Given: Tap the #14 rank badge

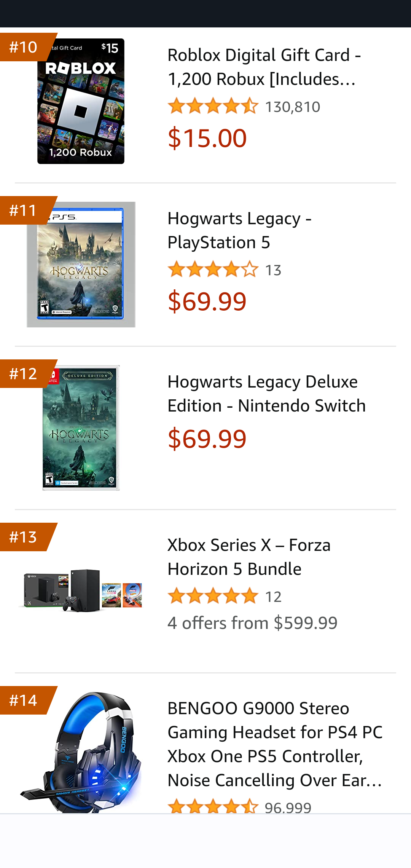Looking at the screenshot, I should point(24,700).
